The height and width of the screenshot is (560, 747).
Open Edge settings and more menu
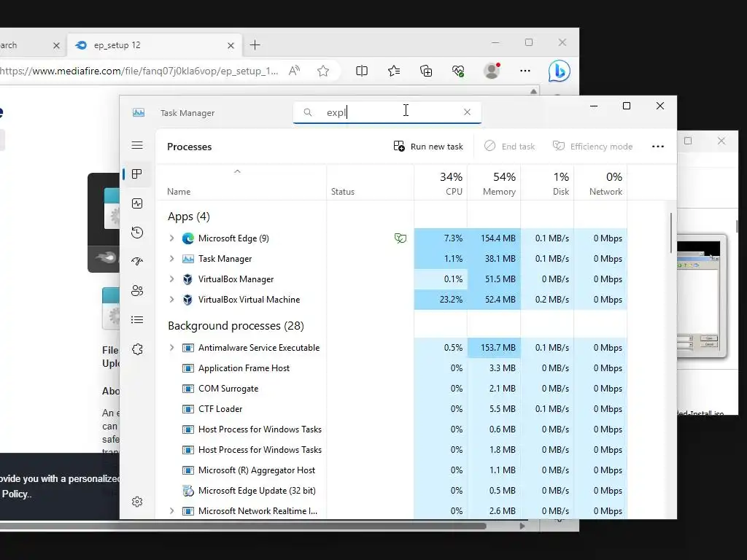[525, 71]
